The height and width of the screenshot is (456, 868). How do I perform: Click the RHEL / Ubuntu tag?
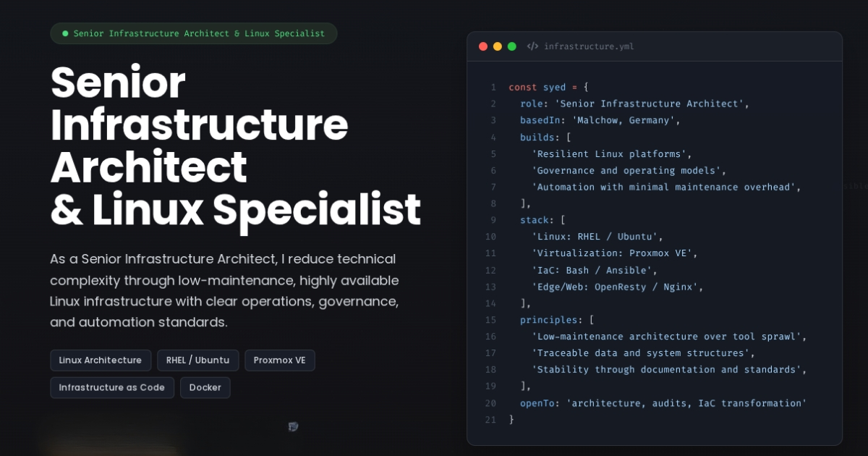coord(198,360)
